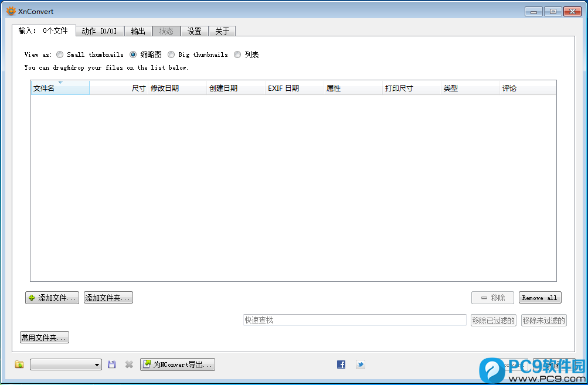The height and width of the screenshot is (385, 588).
Task: Open the 常用文件夹... button
Action: (44, 338)
